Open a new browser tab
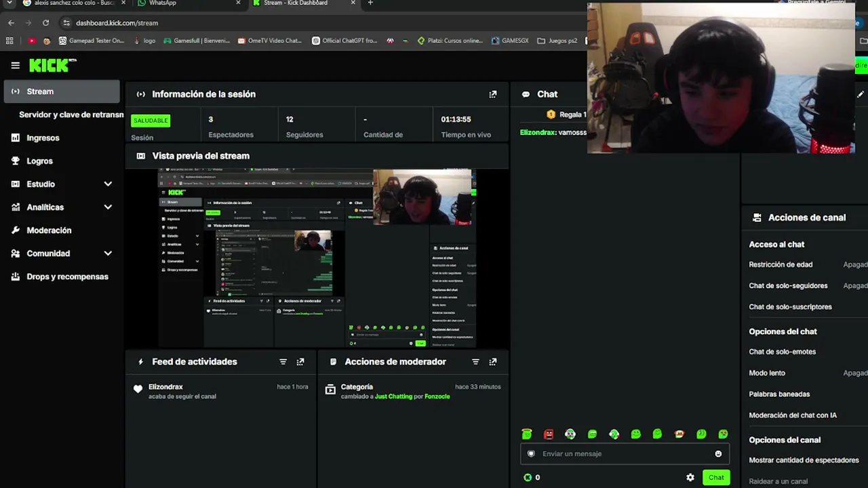The width and height of the screenshot is (868, 488). pyautogui.click(x=370, y=3)
